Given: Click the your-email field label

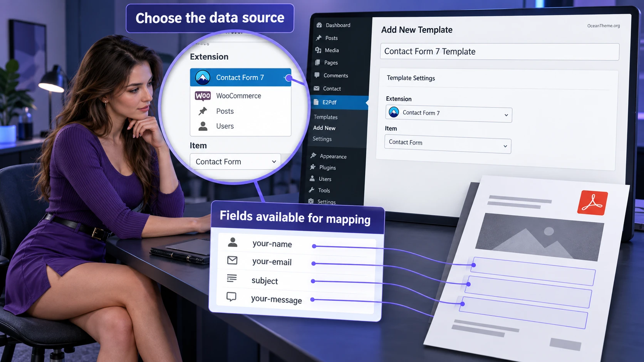Looking at the screenshot, I should [x=272, y=262].
